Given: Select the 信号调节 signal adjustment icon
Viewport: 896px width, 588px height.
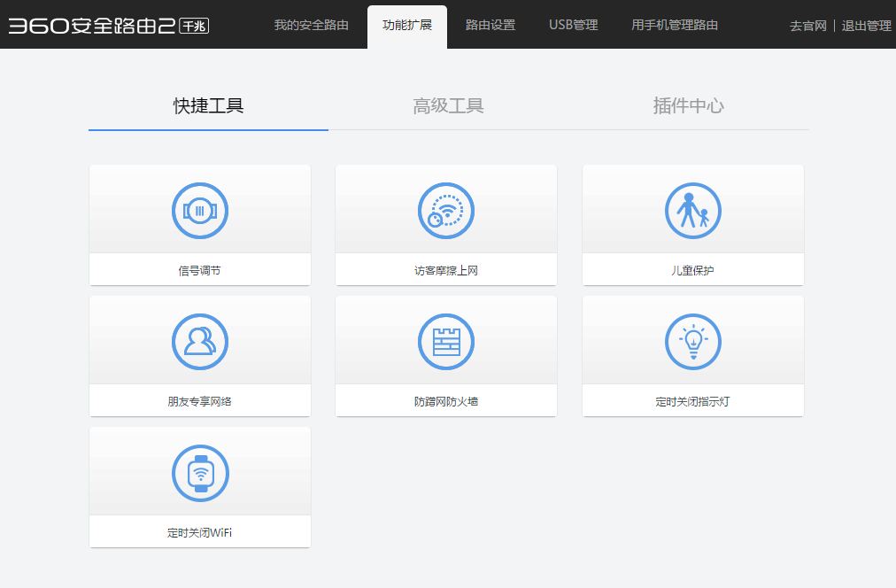Looking at the screenshot, I should click(199, 210).
